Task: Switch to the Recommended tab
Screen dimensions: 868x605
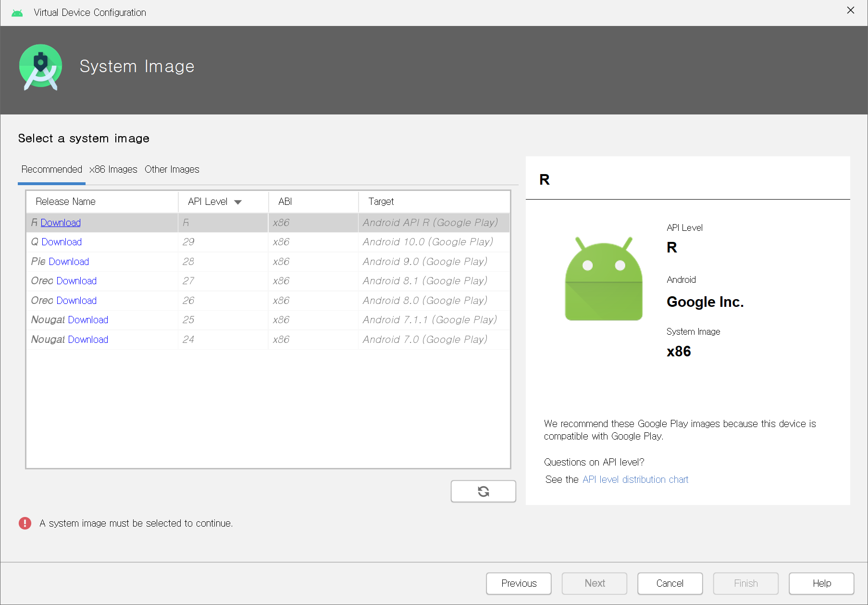Action: pyautogui.click(x=52, y=169)
